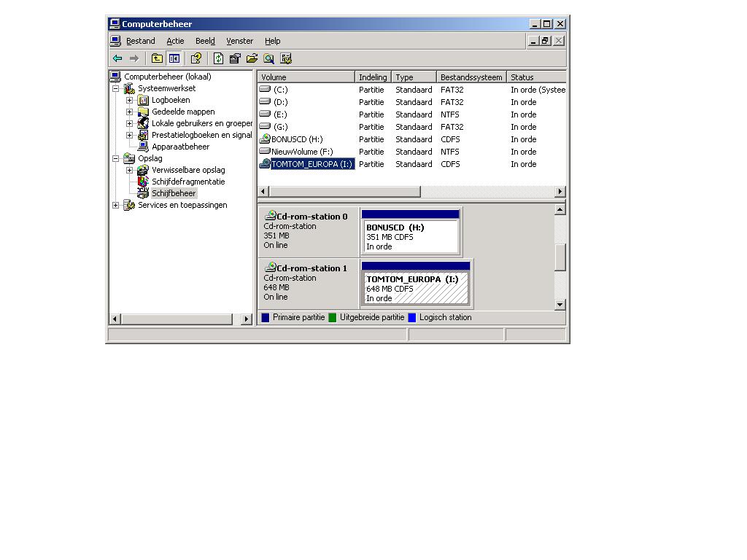This screenshot has height=560, width=747.
Task: Click the magnifier search toolbar icon
Action: (268, 58)
